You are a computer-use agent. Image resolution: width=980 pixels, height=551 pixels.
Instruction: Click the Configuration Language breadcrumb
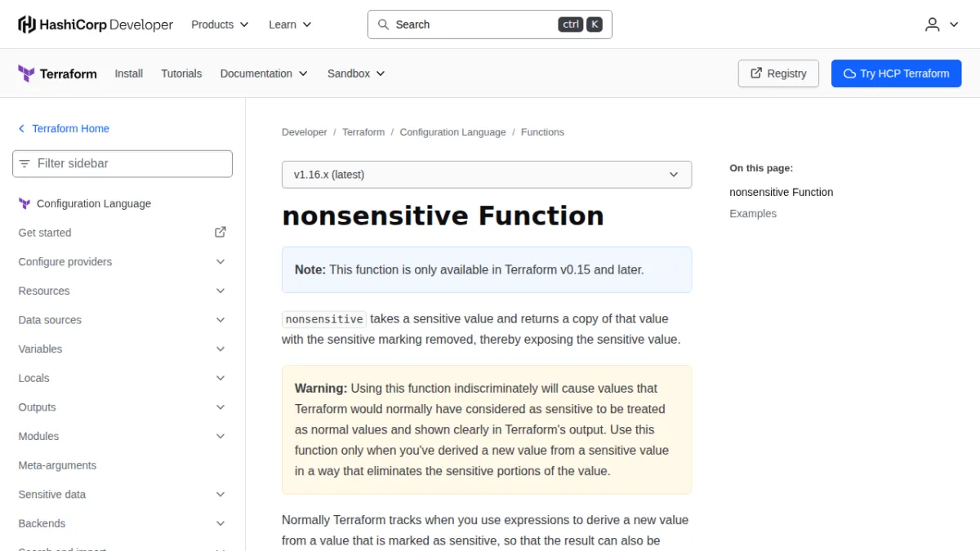tap(452, 132)
